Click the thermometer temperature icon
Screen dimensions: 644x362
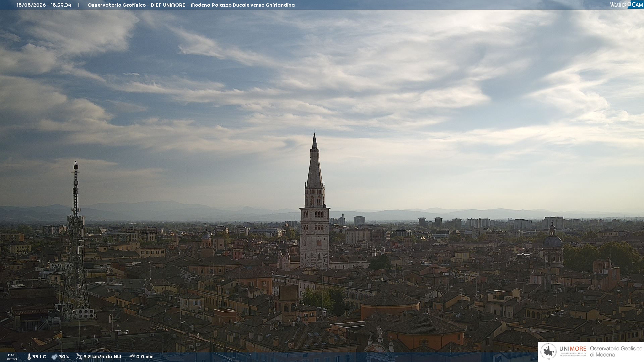pyautogui.click(x=29, y=357)
